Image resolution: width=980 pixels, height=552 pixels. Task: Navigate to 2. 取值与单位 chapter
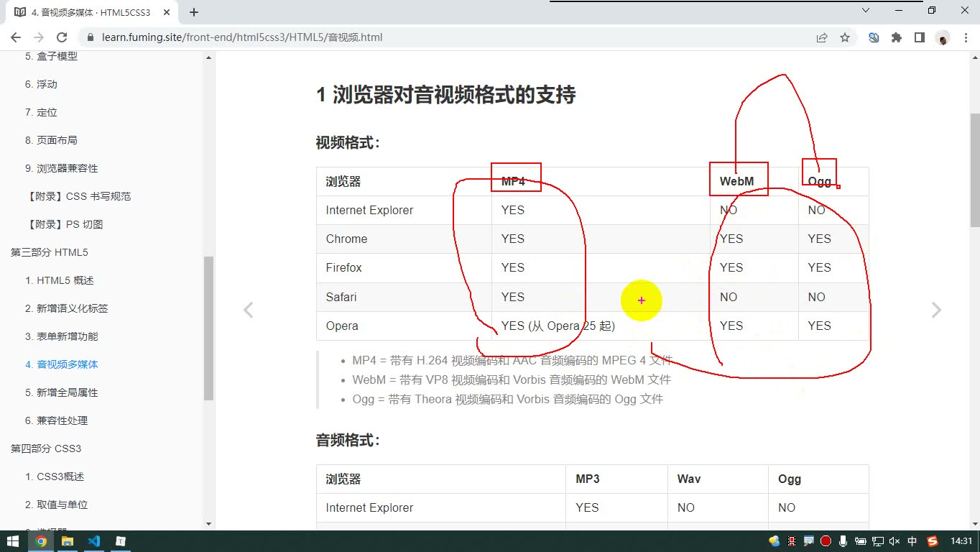pyautogui.click(x=57, y=505)
